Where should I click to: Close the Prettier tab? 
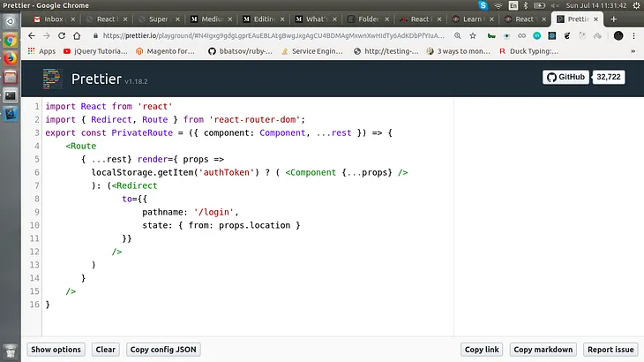tap(596, 19)
